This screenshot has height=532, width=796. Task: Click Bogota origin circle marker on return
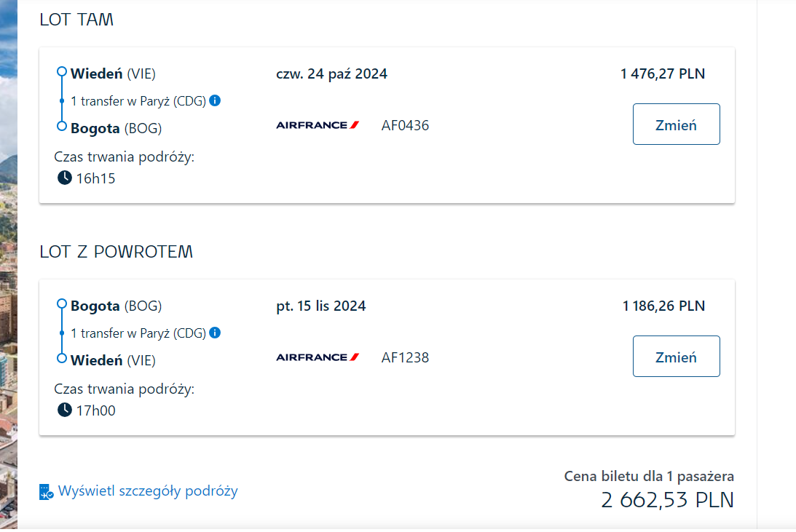tap(62, 303)
